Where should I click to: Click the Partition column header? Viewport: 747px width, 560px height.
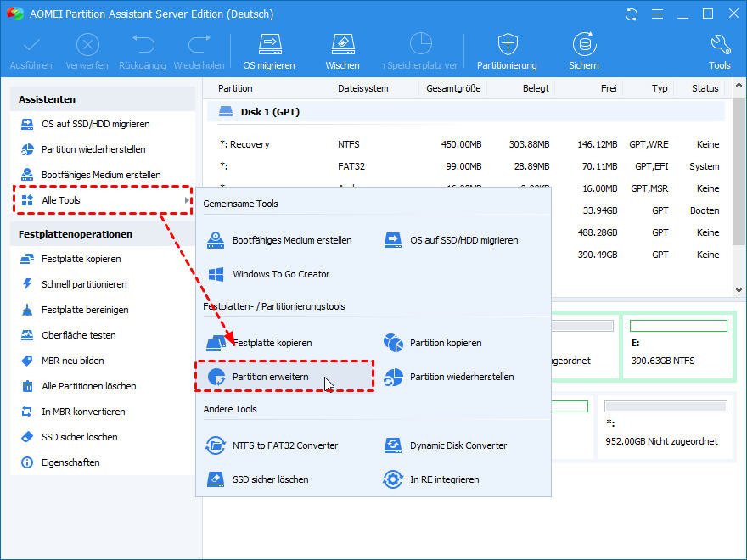click(x=235, y=88)
